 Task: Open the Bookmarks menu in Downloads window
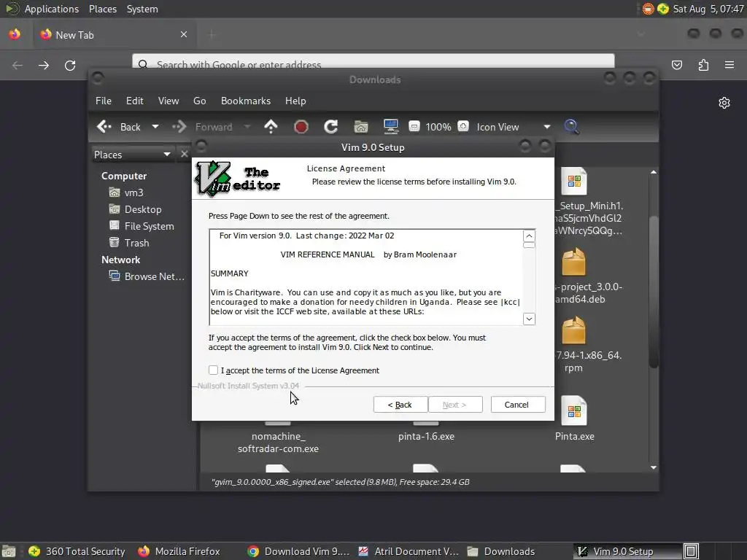[246, 101]
